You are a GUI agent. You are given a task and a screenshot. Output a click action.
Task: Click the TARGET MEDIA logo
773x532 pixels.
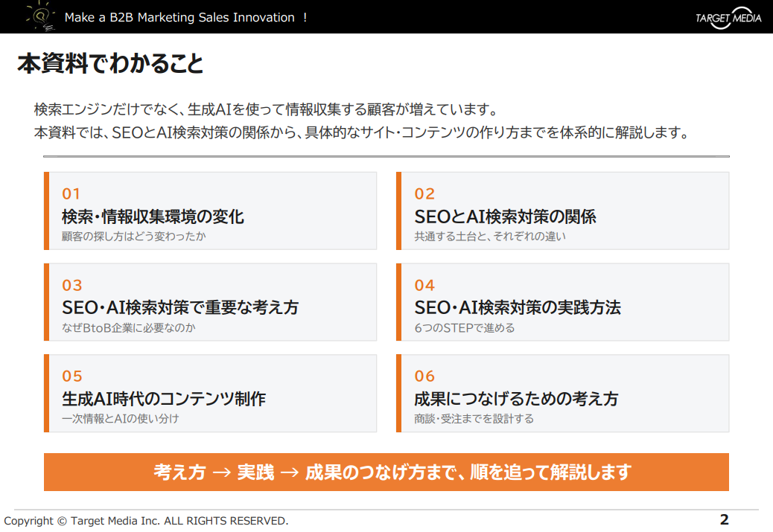728,18
